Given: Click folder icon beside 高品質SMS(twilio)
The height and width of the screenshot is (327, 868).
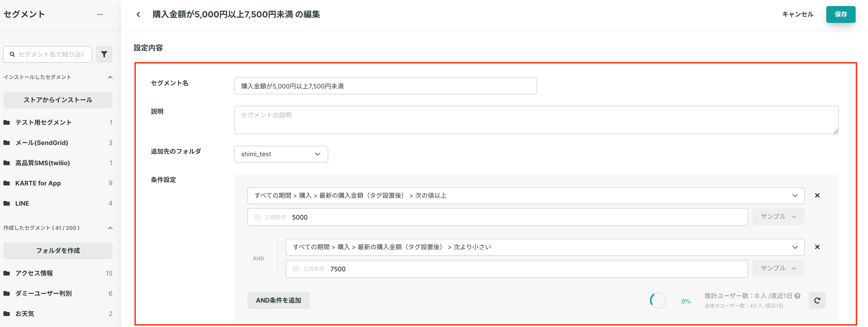Looking at the screenshot, I should (7, 163).
